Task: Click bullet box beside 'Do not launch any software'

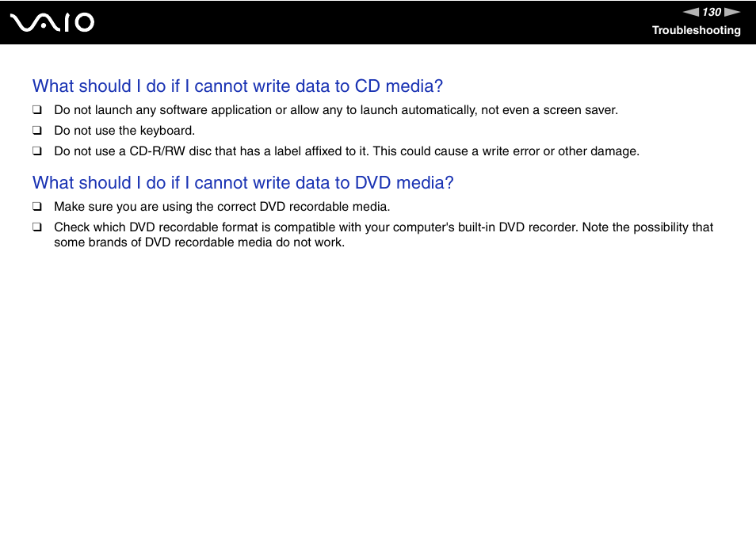Action: point(37,110)
